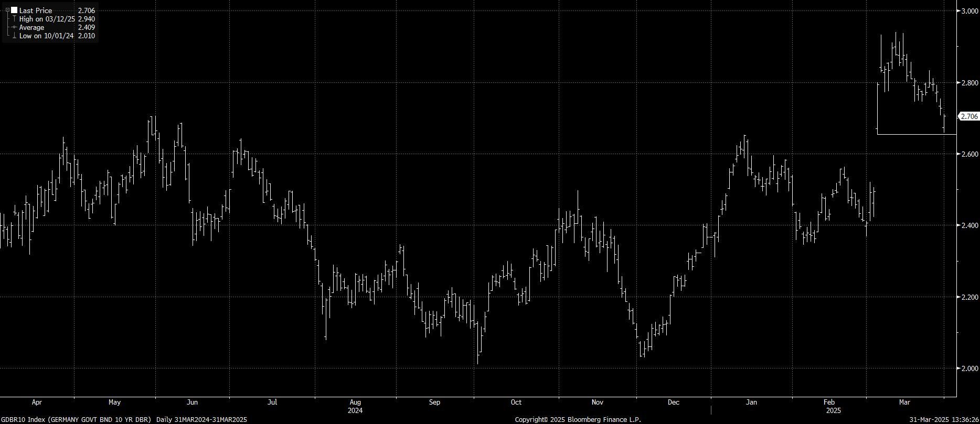Collapse the Last Price legend tree
Screen dimensions: 980x424
click(7, 10)
